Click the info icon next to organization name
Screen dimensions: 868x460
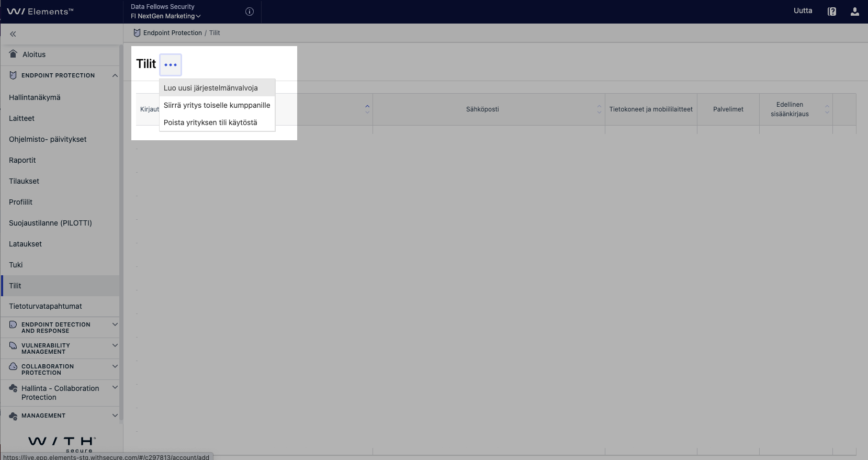(250, 12)
